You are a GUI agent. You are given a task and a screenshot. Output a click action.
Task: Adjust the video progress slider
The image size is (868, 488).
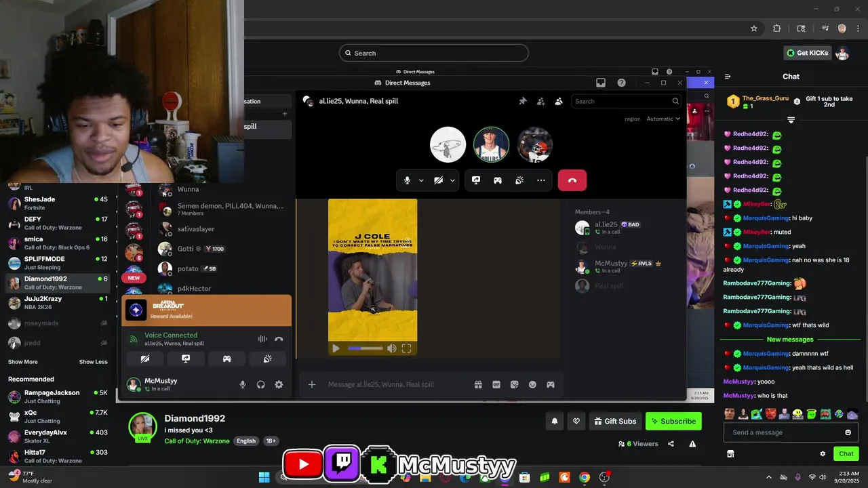point(366,348)
